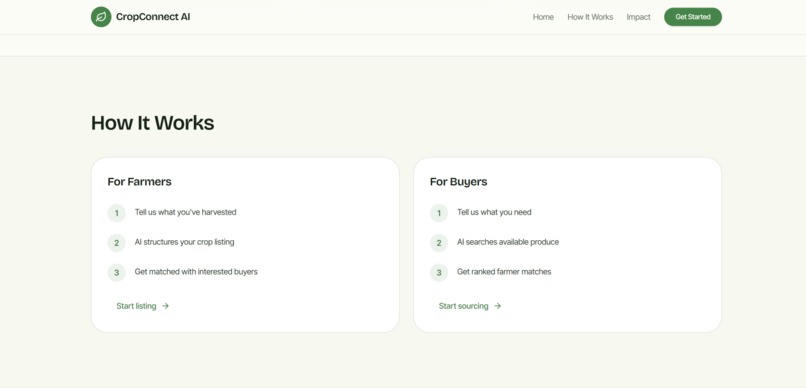
Task: Click step 1 badge beside "Tell us what you need"
Action: 439,213
